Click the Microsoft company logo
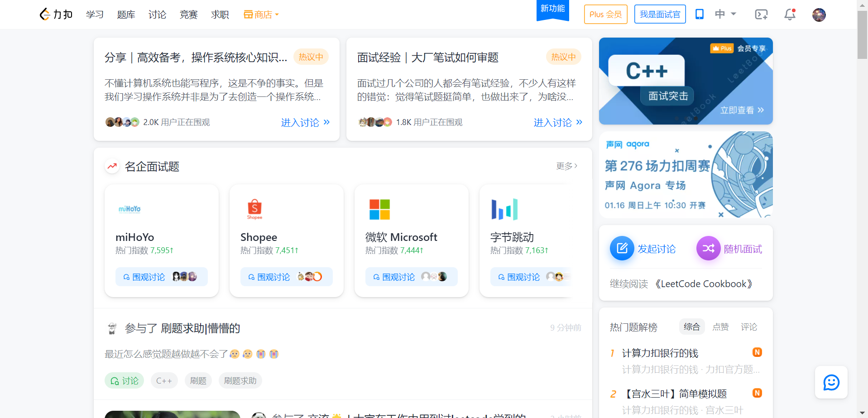 tap(379, 209)
